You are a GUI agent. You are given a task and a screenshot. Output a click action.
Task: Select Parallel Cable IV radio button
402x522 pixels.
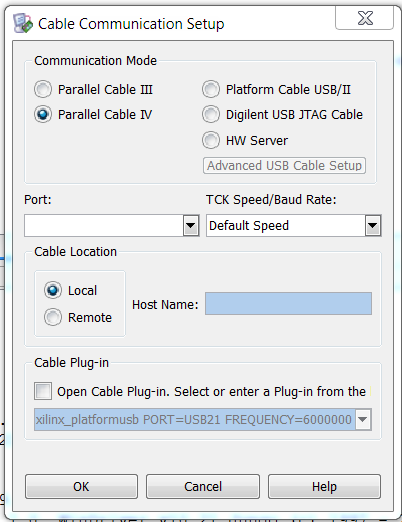(x=43, y=114)
